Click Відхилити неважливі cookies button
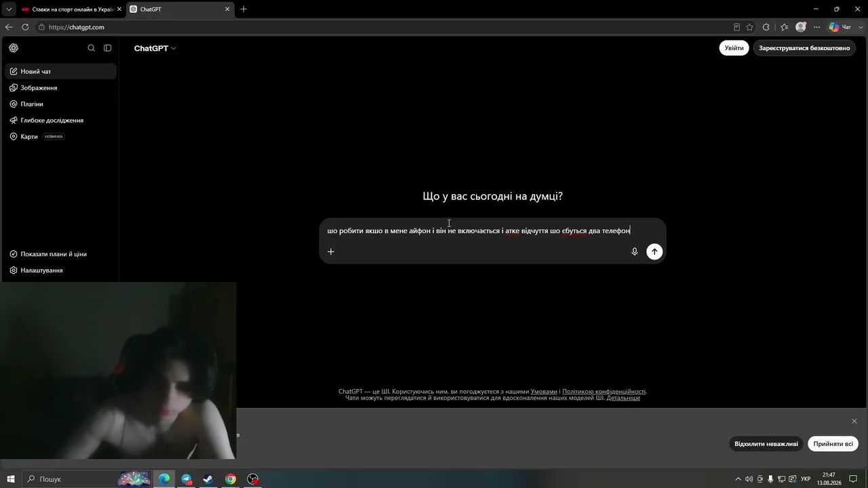 pos(766,444)
